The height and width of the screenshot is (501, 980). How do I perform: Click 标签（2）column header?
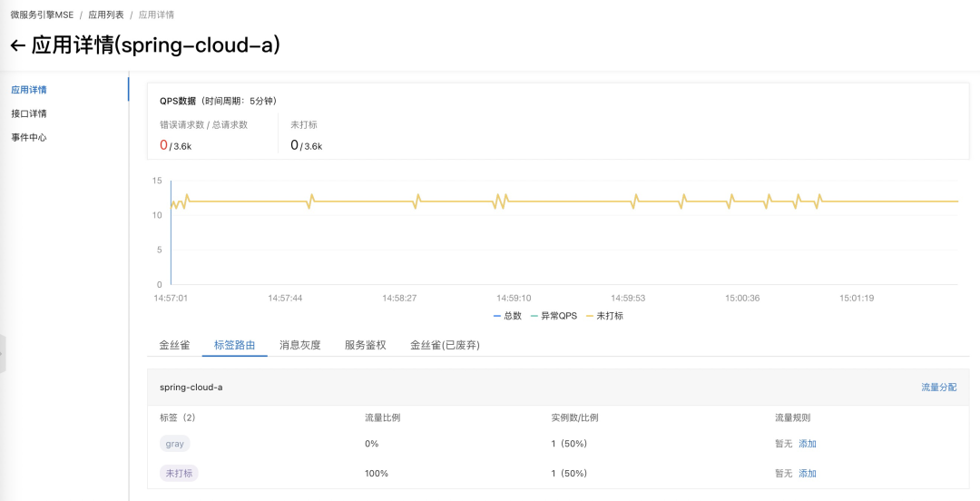[x=178, y=417]
